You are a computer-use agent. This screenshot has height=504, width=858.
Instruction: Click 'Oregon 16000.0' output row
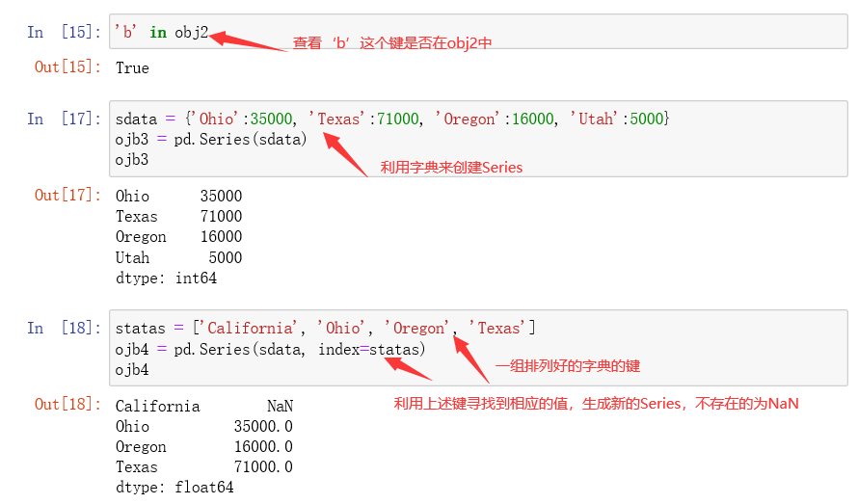[x=204, y=446]
